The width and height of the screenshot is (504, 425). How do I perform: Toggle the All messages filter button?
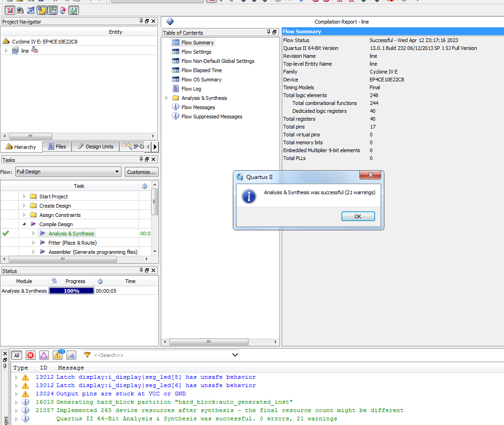coord(17,355)
